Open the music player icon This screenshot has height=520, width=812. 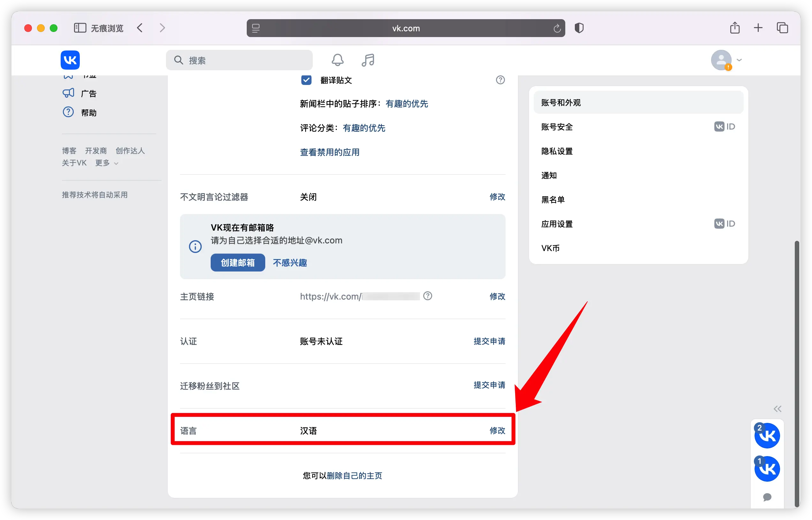tap(367, 60)
